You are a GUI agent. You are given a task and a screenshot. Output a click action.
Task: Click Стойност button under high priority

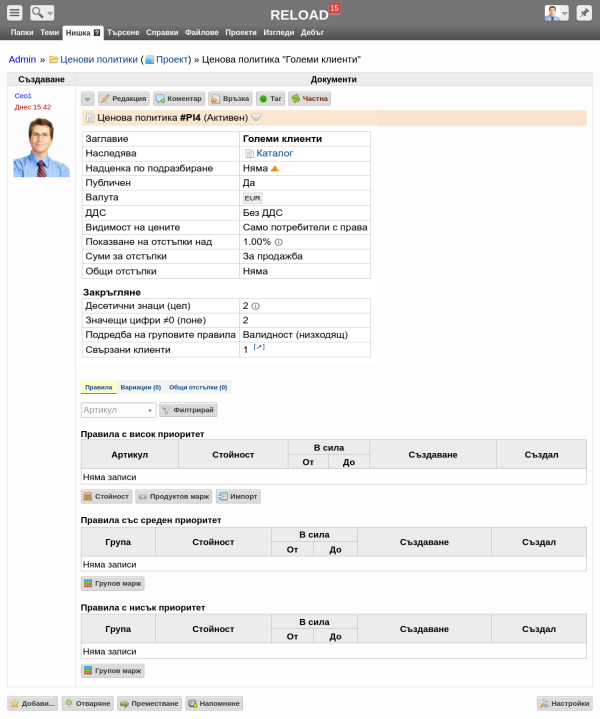point(106,497)
